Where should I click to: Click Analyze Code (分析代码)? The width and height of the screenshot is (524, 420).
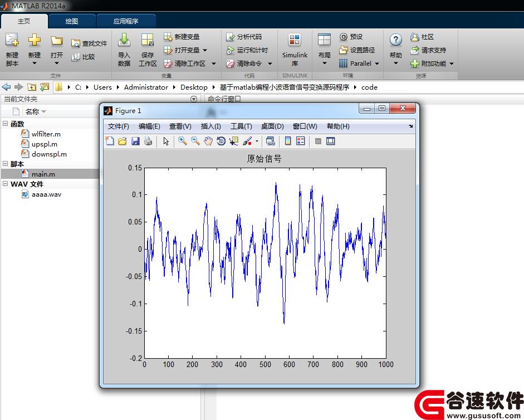click(x=244, y=37)
